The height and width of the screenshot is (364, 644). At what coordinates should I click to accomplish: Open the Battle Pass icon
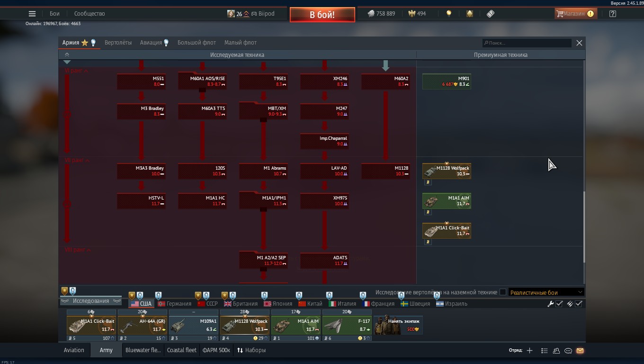click(x=491, y=14)
